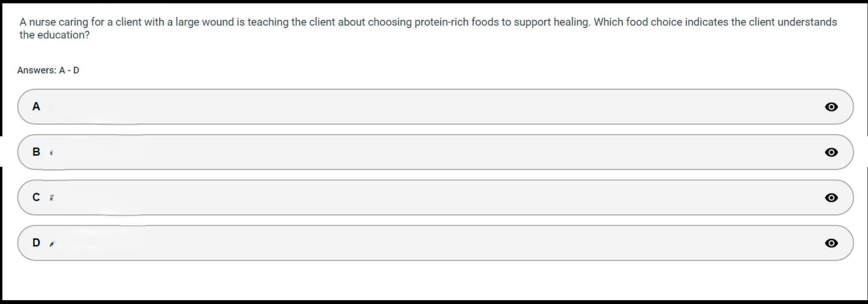Viewport: 868px width, 304px height.
Task: Click "the education?" on the question's second line
Action: pyautogui.click(x=54, y=35)
